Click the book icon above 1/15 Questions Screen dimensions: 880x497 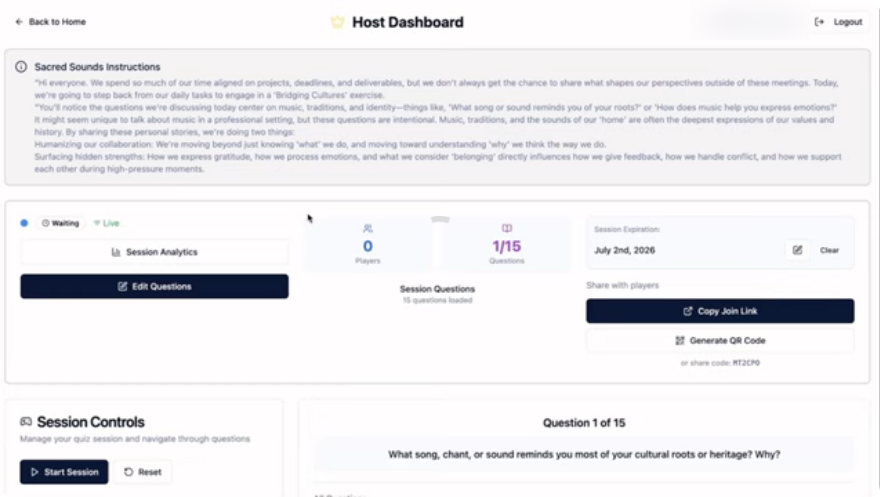[507, 228]
